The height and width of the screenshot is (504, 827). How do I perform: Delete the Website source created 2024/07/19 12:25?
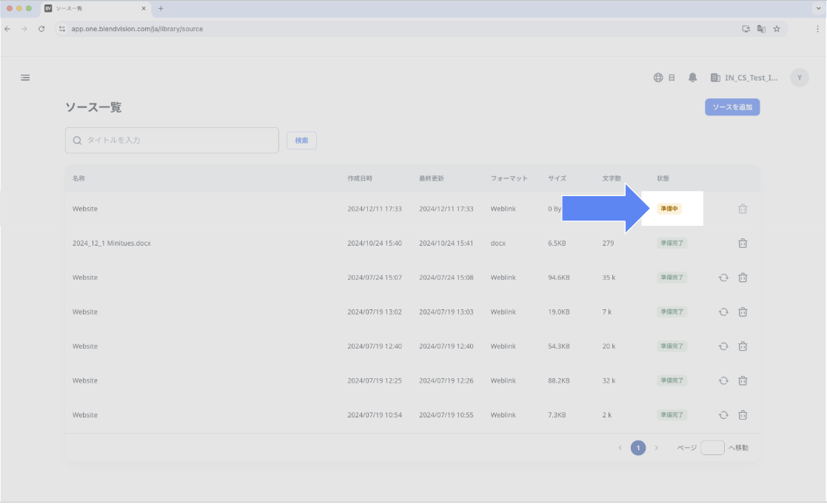[x=743, y=380]
